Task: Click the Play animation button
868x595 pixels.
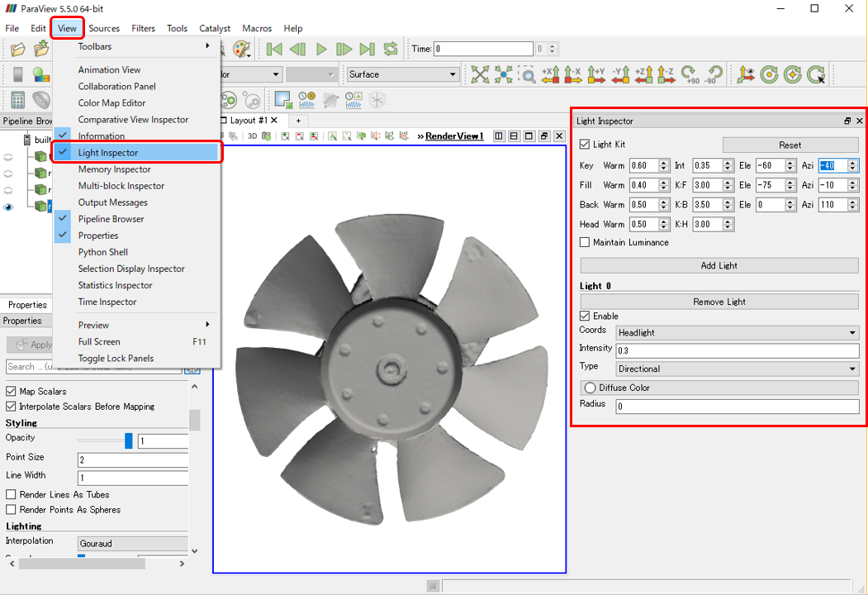Action: [321, 50]
